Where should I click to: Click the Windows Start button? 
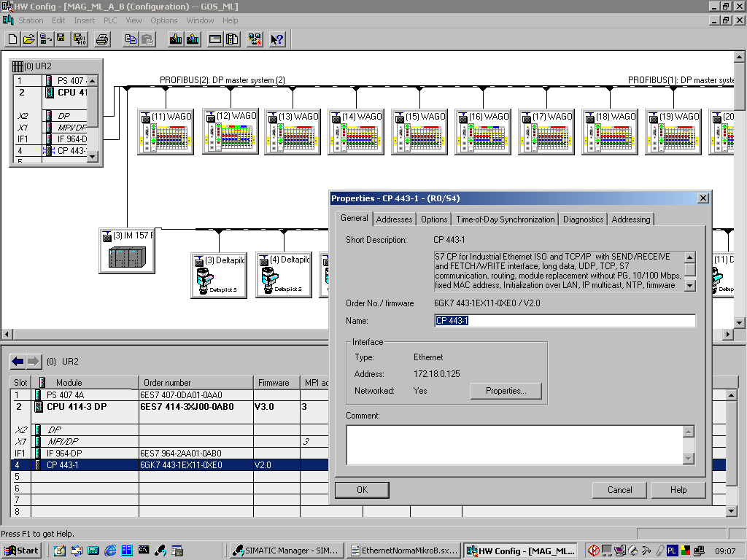click(21, 551)
